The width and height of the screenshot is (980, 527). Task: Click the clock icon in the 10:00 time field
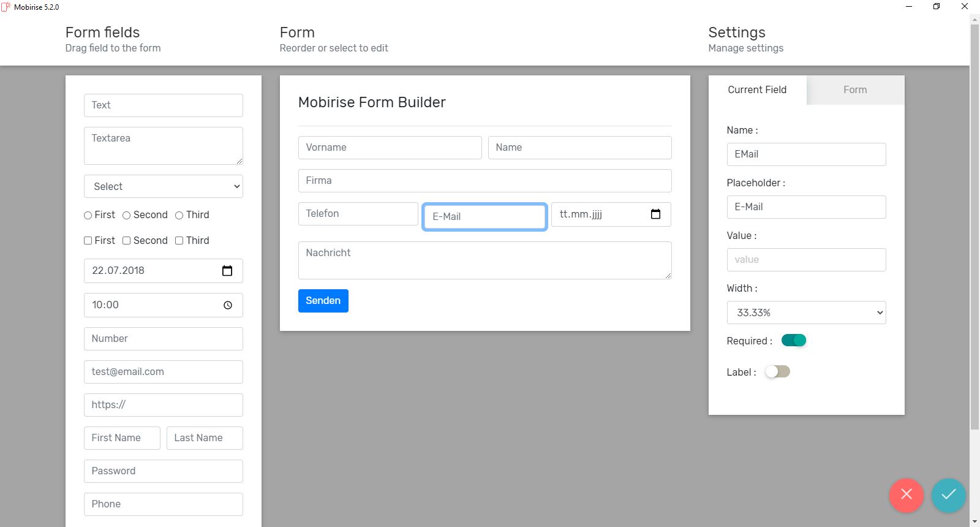pos(228,305)
